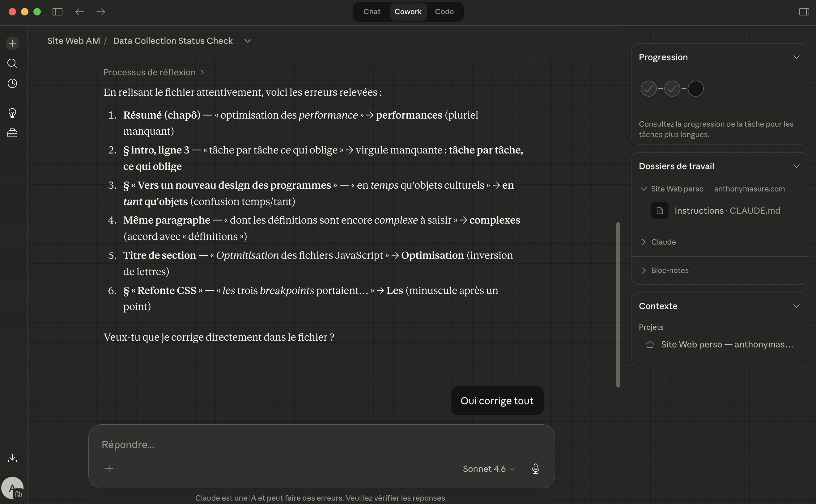
Task: Toggle the right side panel
Action: [x=804, y=12]
